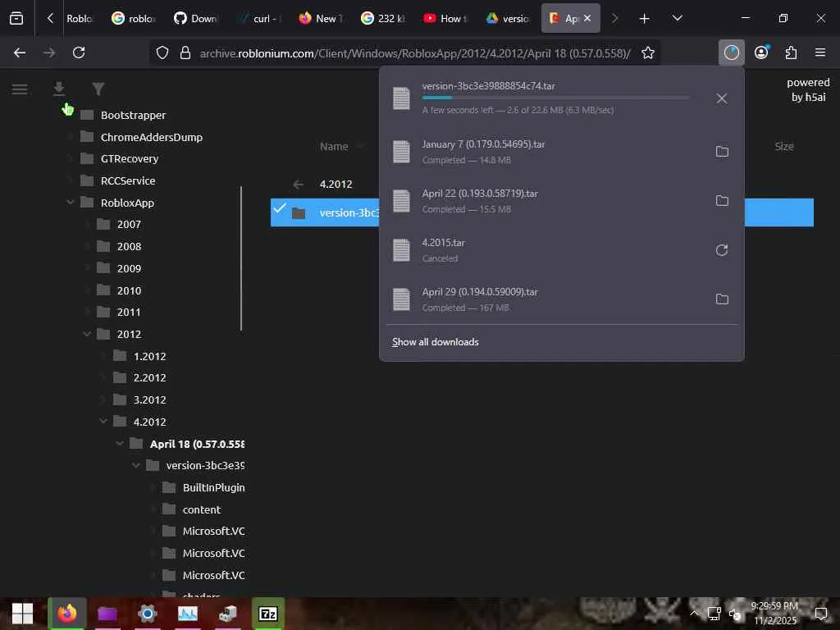Open folder for January 7 tar
Image resolution: width=840 pixels, height=630 pixels.
pos(722,152)
